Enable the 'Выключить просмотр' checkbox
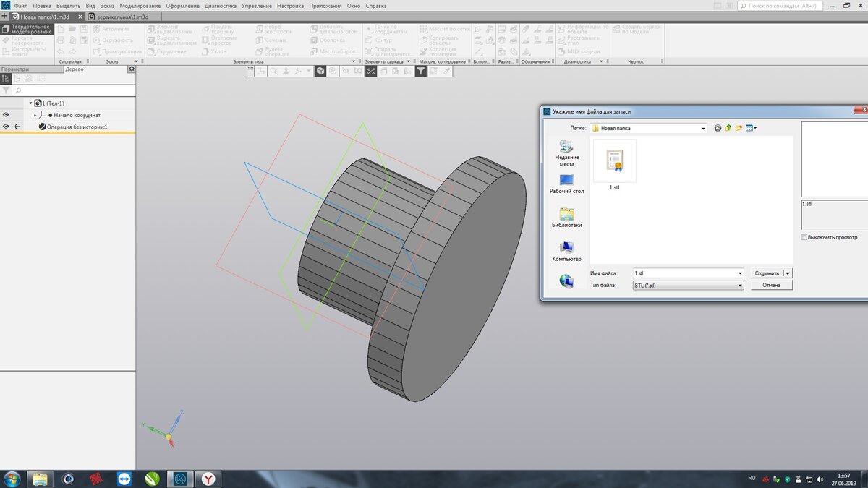868x488 pixels. pyautogui.click(x=804, y=237)
